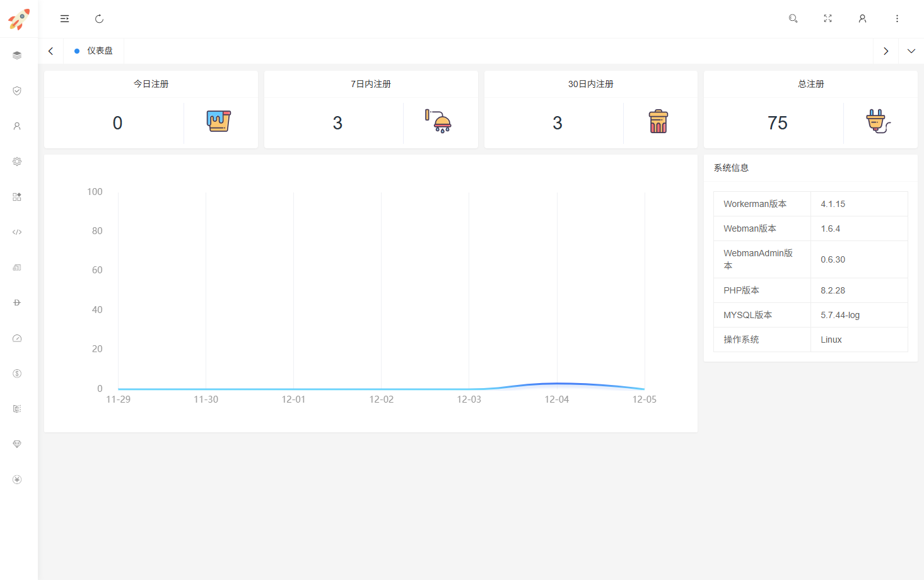Open the user profile menu in header

click(x=862, y=19)
